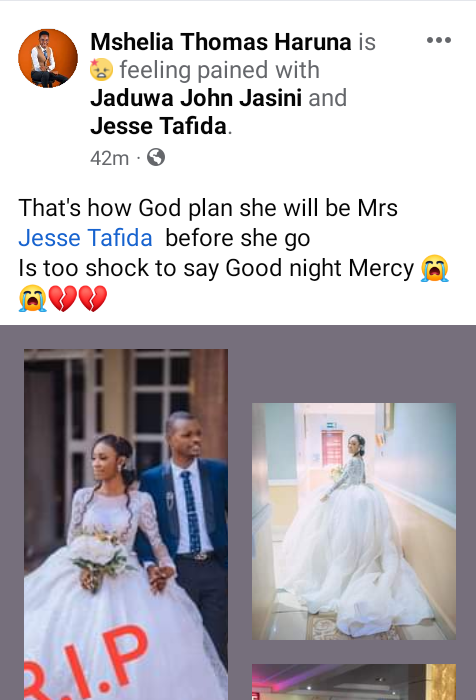Screen dimensions: 476x700
Task: Tap the crying emoji starting the last line
Action: click(x=33, y=298)
